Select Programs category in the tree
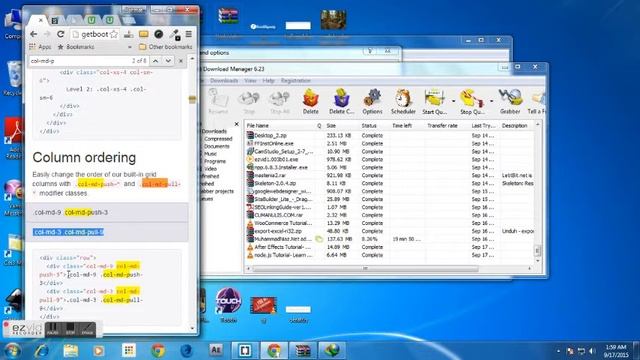640x360 pixels. tap(215, 161)
